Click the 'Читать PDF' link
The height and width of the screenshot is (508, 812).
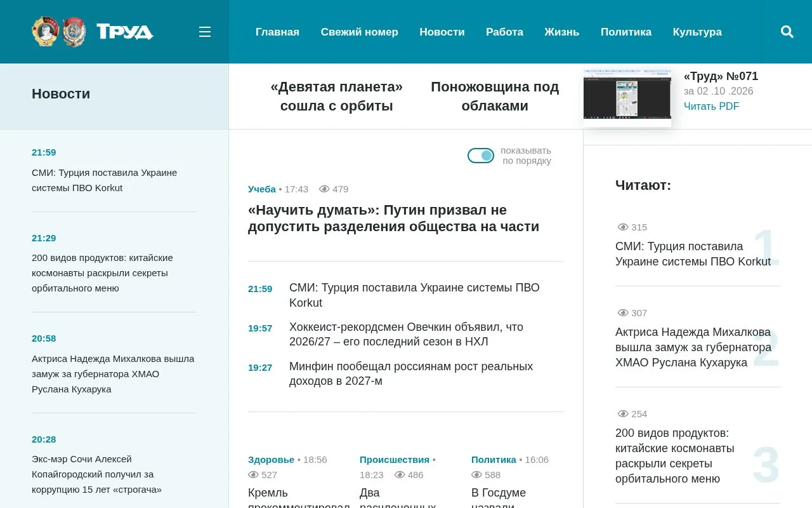point(711,106)
